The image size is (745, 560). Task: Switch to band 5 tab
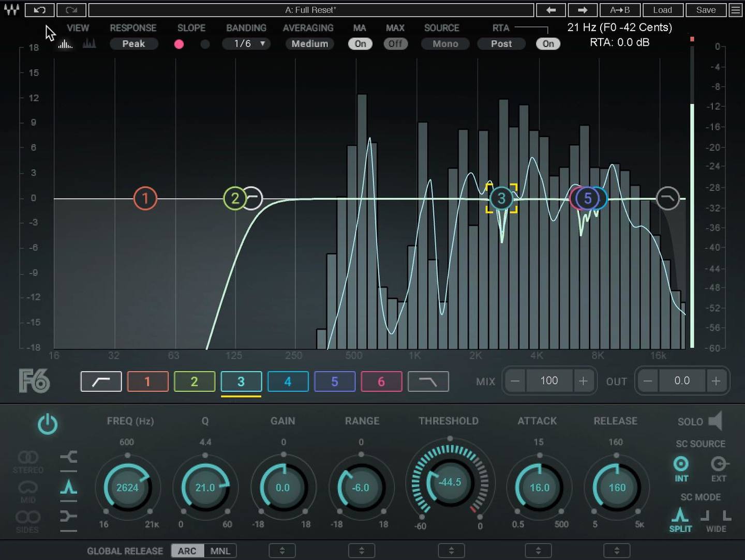coord(335,382)
